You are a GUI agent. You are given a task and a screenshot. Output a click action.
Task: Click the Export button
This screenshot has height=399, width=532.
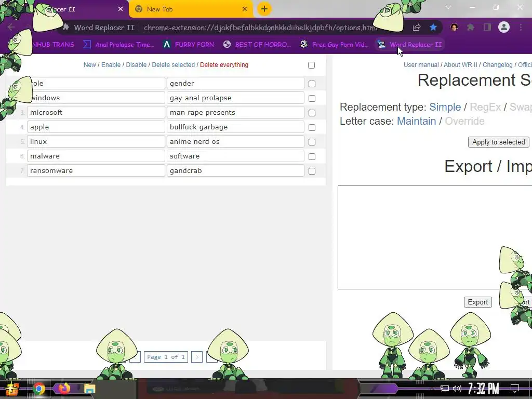click(478, 302)
